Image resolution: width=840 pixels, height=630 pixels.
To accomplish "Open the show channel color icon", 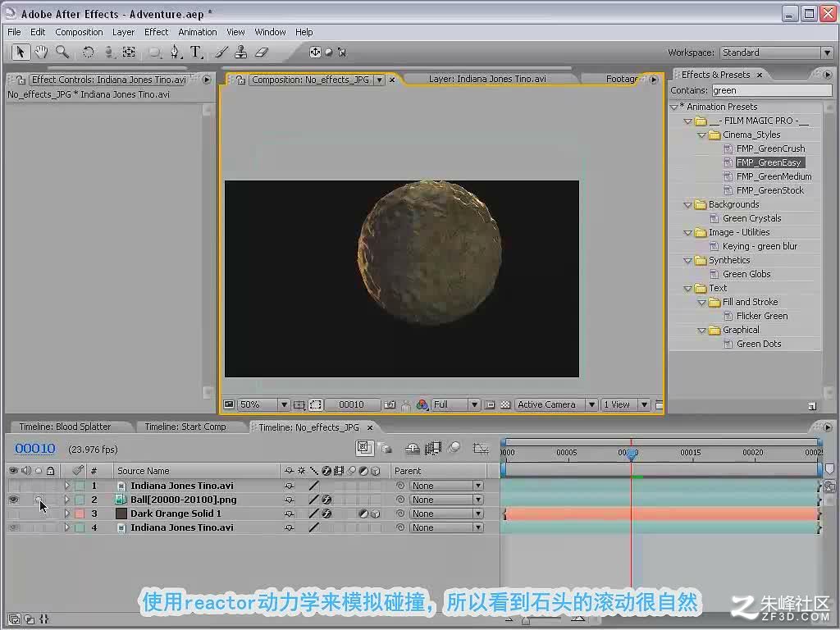I will tap(422, 404).
